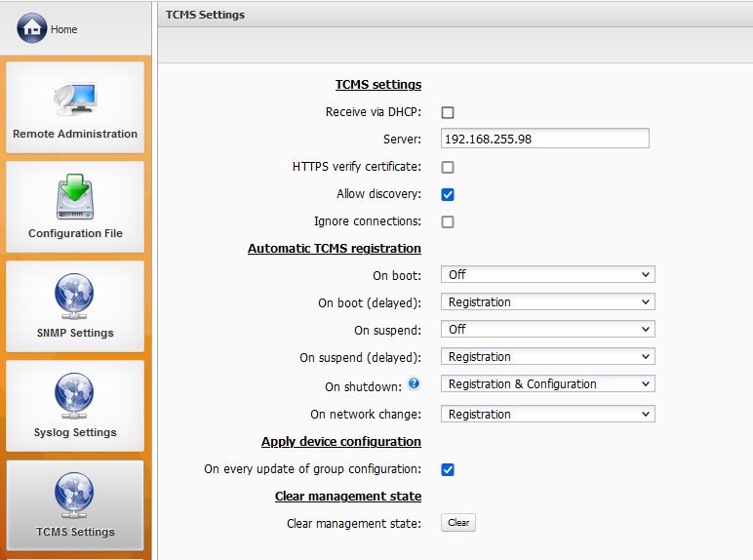Image resolution: width=753 pixels, height=560 pixels.
Task: Open the On suspend (delayed) dropdown
Action: [x=547, y=357]
